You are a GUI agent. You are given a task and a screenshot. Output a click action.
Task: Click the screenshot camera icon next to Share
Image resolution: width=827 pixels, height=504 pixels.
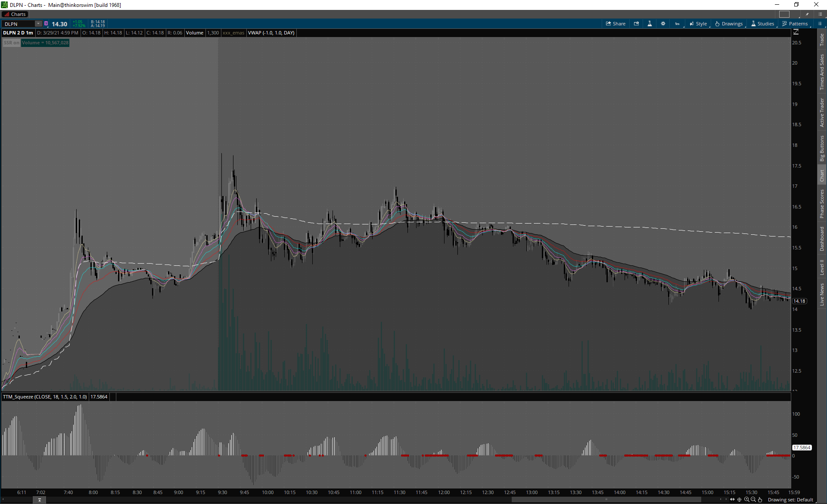click(636, 24)
